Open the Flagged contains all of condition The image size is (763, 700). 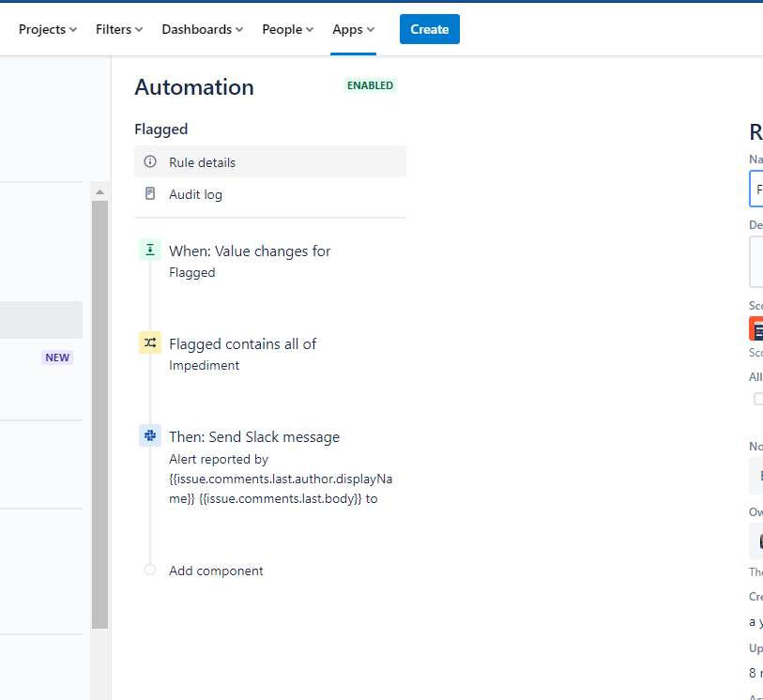click(x=242, y=344)
